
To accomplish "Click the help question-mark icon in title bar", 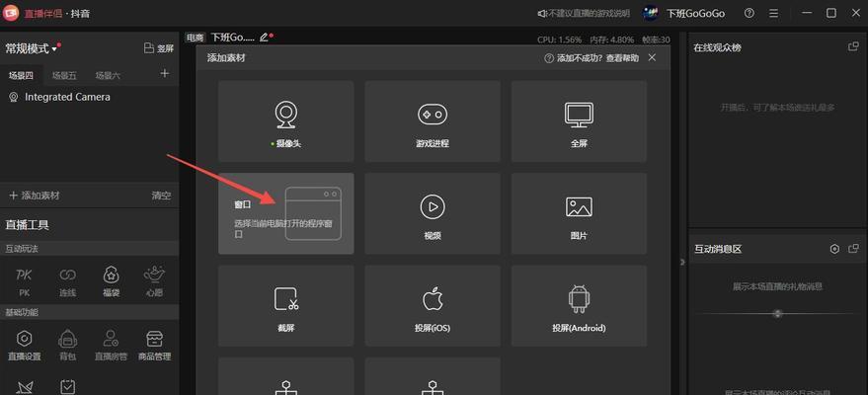I will [x=749, y=13].
